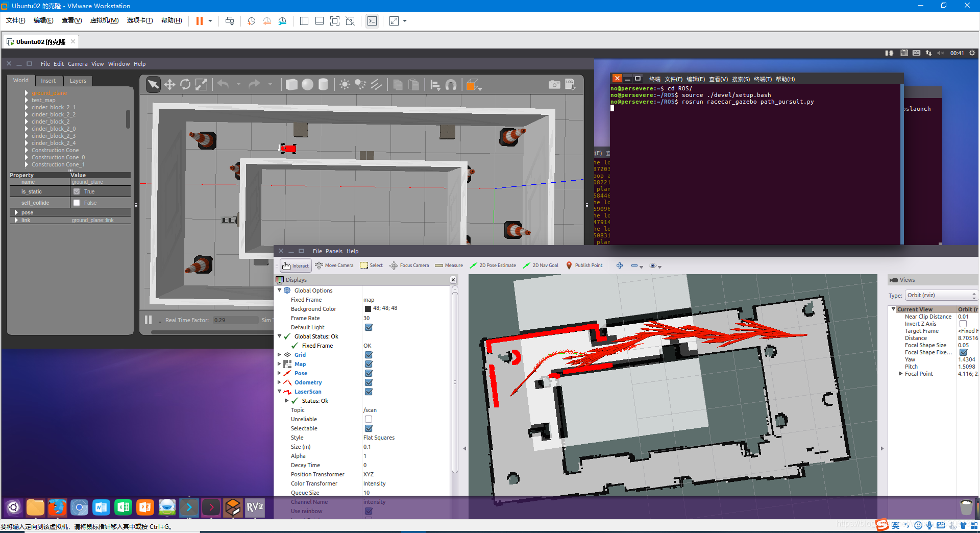Click the copy icon in Gazebo toolbar
The width and height of the screenshot is (980, 533).
tap(398, 84)
